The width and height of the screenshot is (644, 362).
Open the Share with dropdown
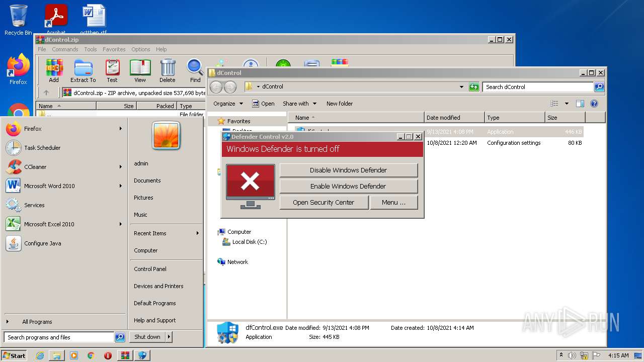point(300,104)
